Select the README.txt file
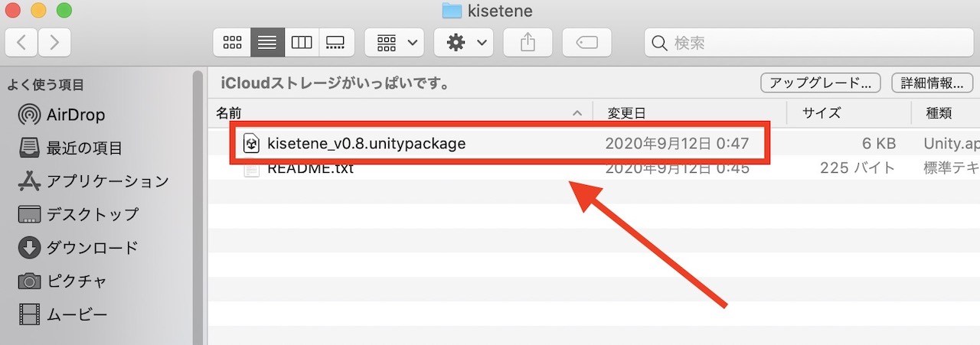This screenshot has height=345, width=980. tap(310, 168)
